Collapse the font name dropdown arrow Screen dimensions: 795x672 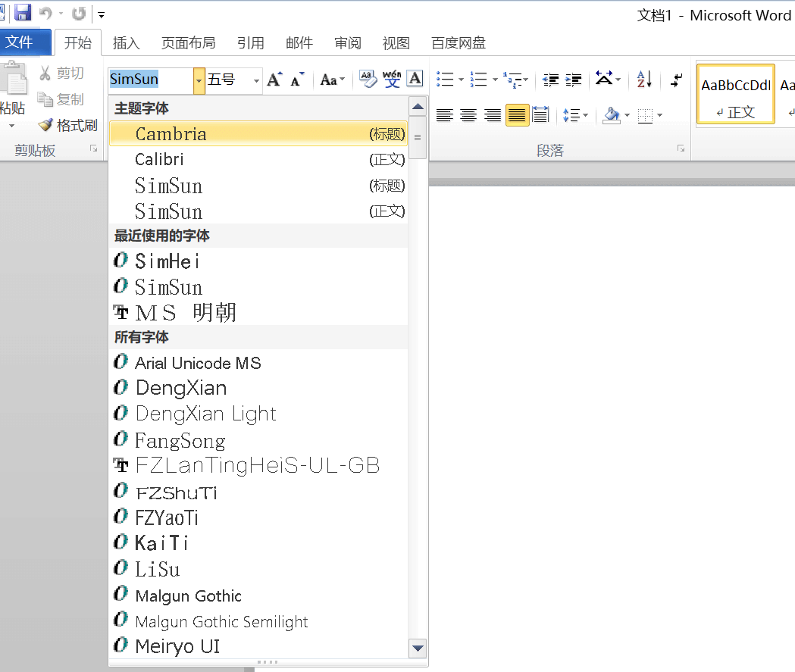pyautogui.click(x=199, y=80)
